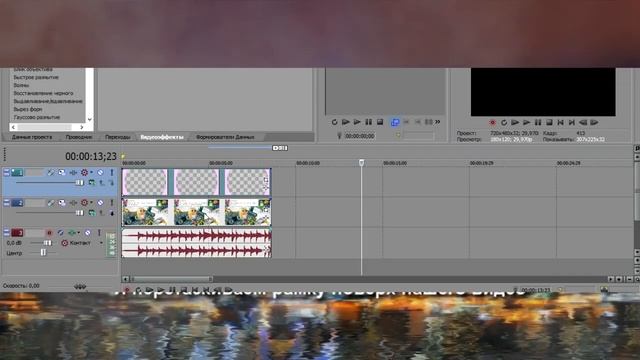Select the Волны effect
640x360 pixels.
pos(21,85)
